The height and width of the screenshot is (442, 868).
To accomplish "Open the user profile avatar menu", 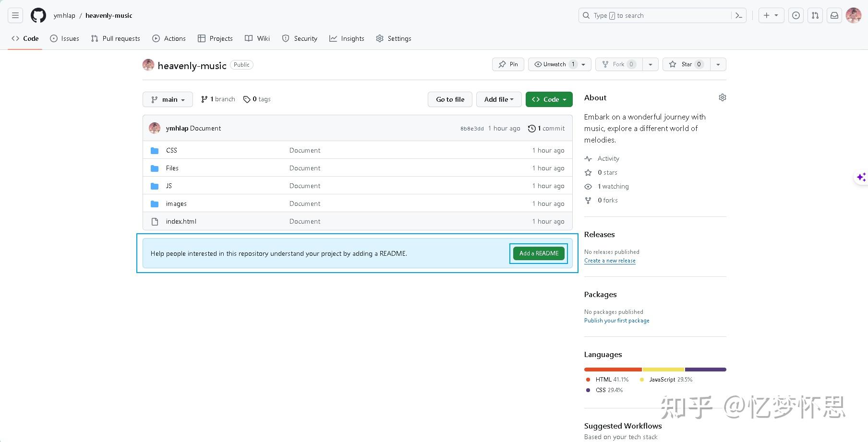I will point(854,15).
